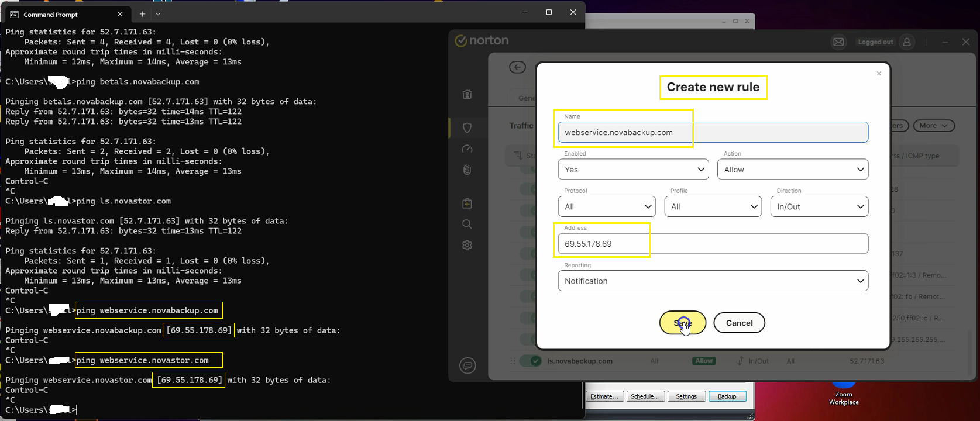Expand the More dropdown in Norton

[934, 126]
